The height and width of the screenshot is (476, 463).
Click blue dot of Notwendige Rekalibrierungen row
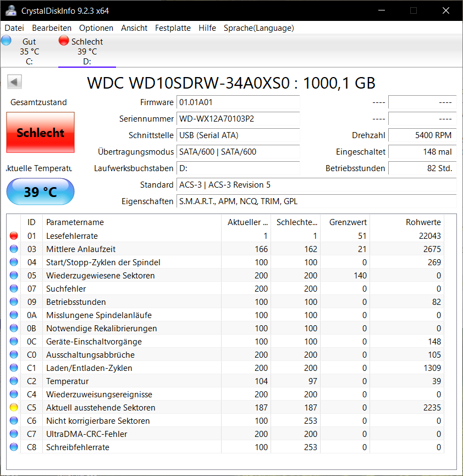(14, 328)
